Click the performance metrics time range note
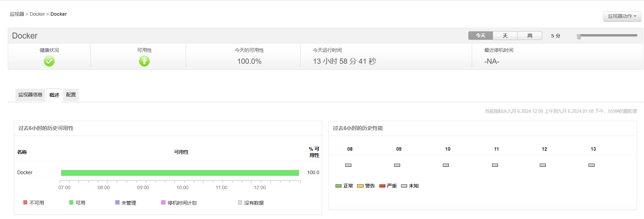The height and width of the screenshot is (219, 644). [561, 111]
